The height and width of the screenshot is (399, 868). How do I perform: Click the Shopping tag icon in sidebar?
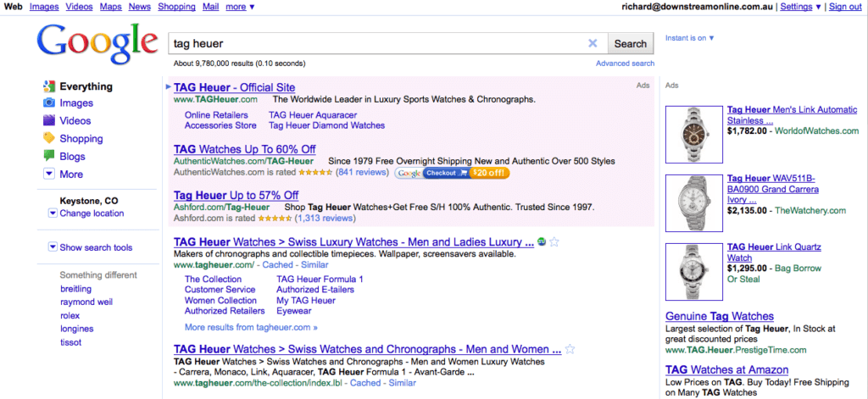click(48, 138)
